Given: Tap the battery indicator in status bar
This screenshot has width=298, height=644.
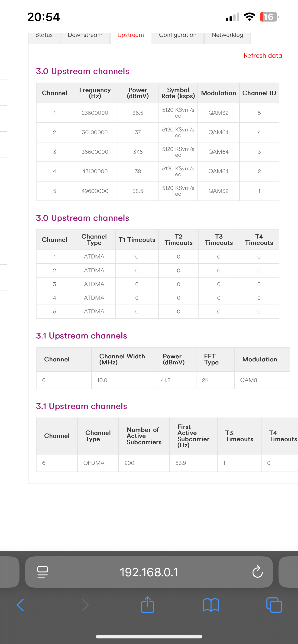Looking at the screenshot, I should click(x=269, y=17).
